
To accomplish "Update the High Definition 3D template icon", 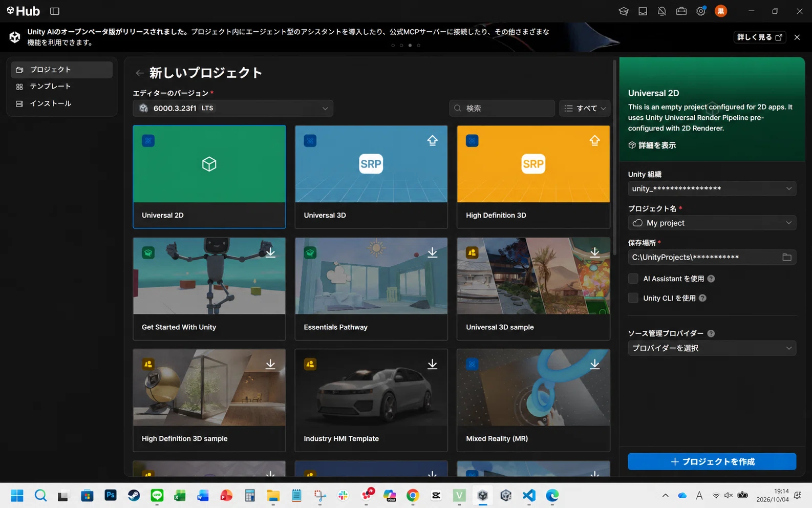I will [x=594, y=140].
